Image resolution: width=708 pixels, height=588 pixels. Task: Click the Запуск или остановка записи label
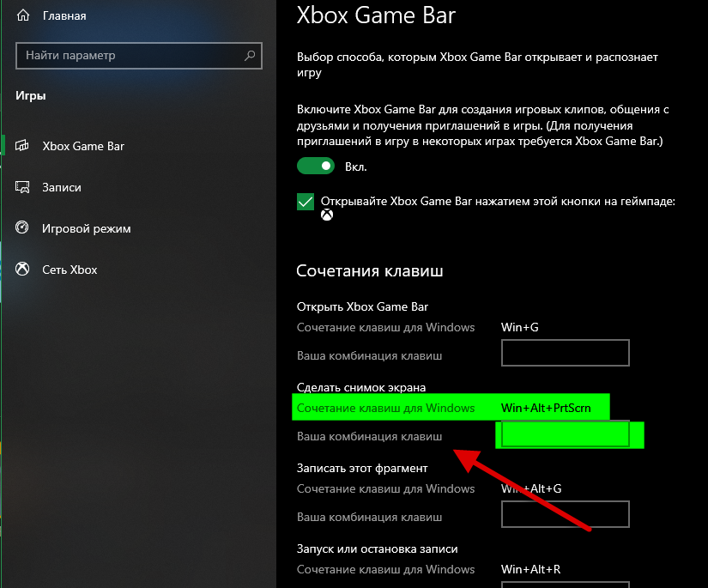click(377, 549)
